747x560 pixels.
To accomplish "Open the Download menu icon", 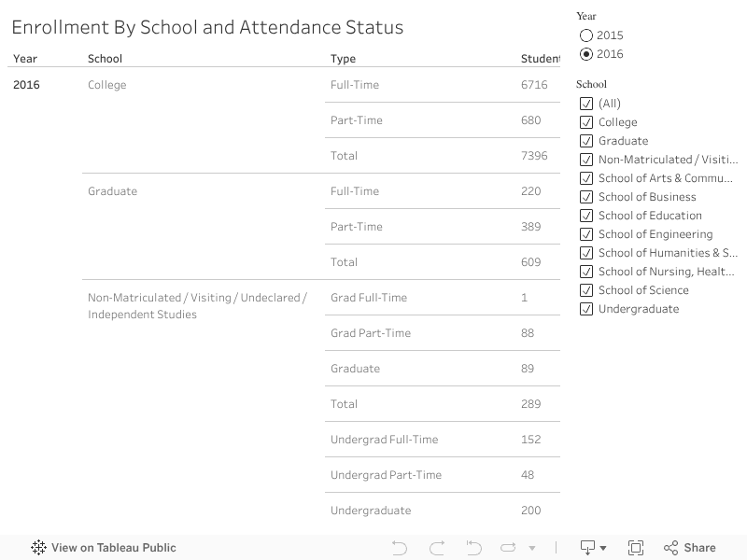I will pos(593,548).
